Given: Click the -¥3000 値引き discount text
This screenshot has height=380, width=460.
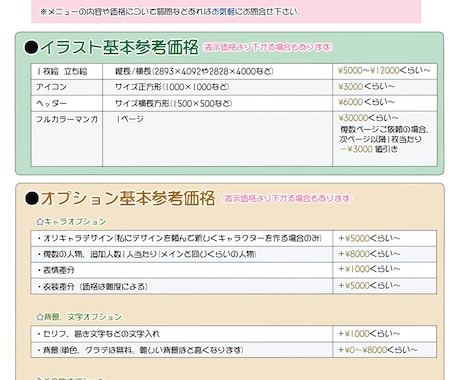Looking at the screenshot, I should point(369,149).
